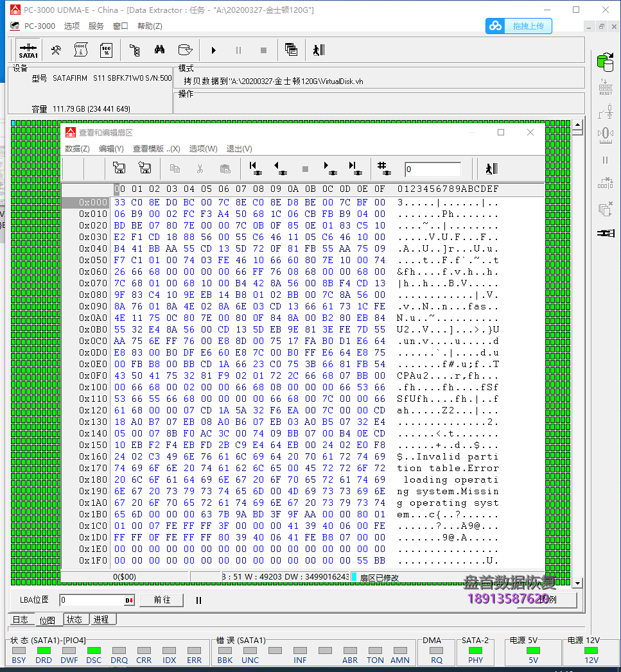Go to the previous sector arrow
This screenshot has width=621, height=672.
(281, 168)
